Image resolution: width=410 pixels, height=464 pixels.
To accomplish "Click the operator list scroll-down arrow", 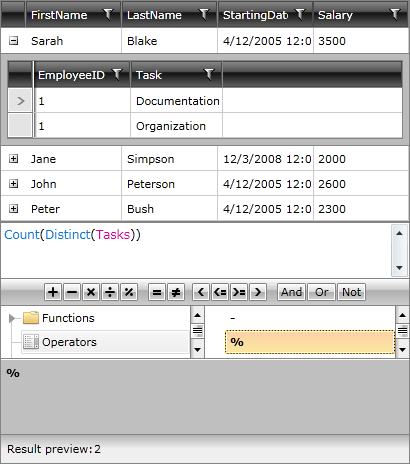I will (402, 350).
